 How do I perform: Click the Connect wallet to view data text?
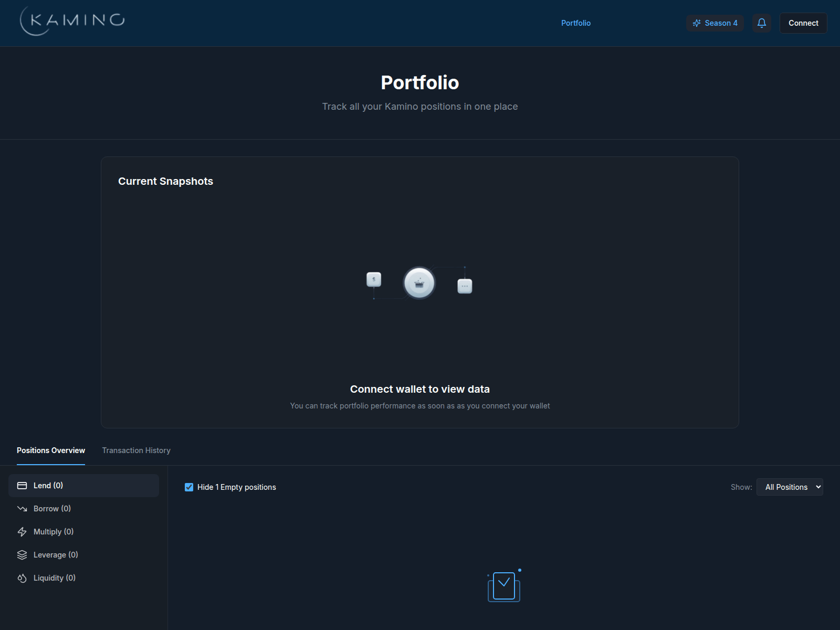(x=420, y=389)
